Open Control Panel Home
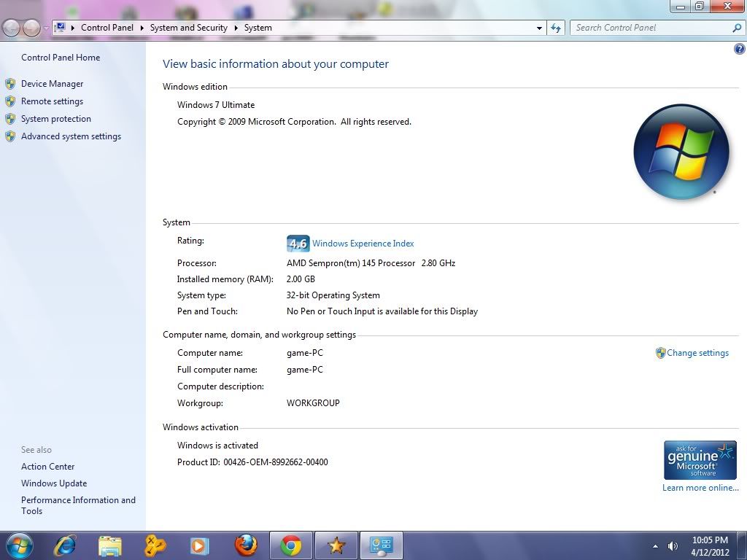 (x=61, y=57)
